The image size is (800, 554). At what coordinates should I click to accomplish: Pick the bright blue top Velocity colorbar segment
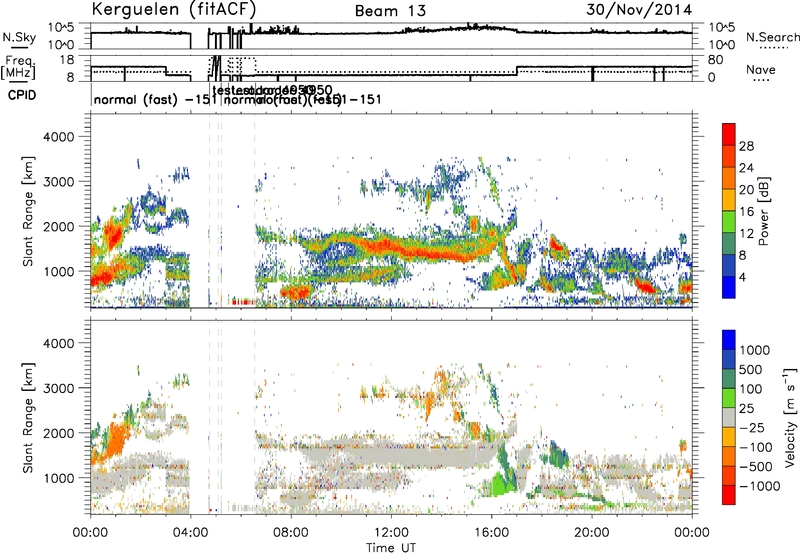coord(729,340)
